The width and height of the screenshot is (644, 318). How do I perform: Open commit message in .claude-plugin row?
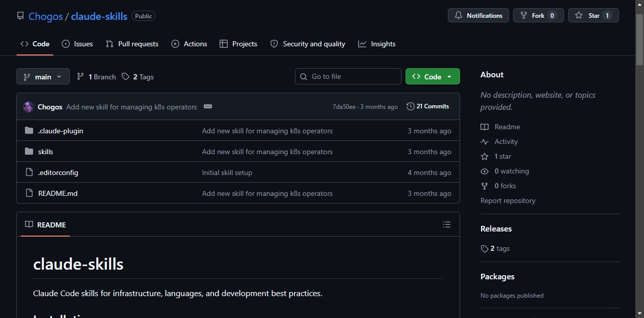coord(267,131)
